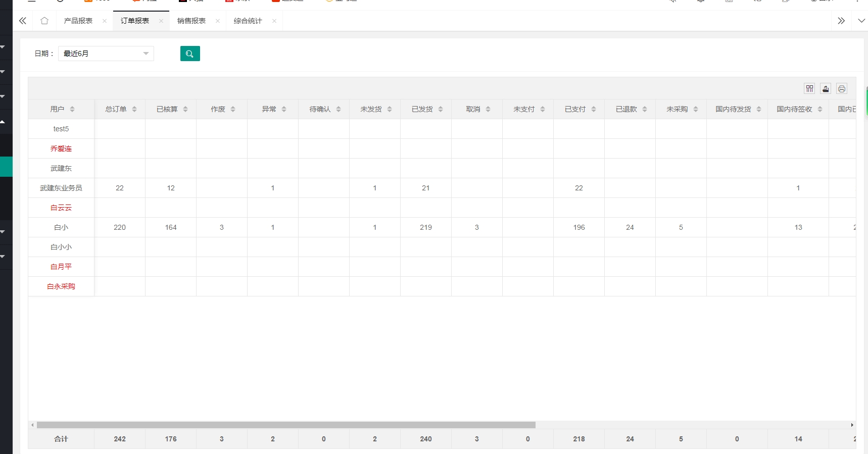Open the column filter grid icon
The height and width of the screenshot is (454, 868).
tap(809, 89)
